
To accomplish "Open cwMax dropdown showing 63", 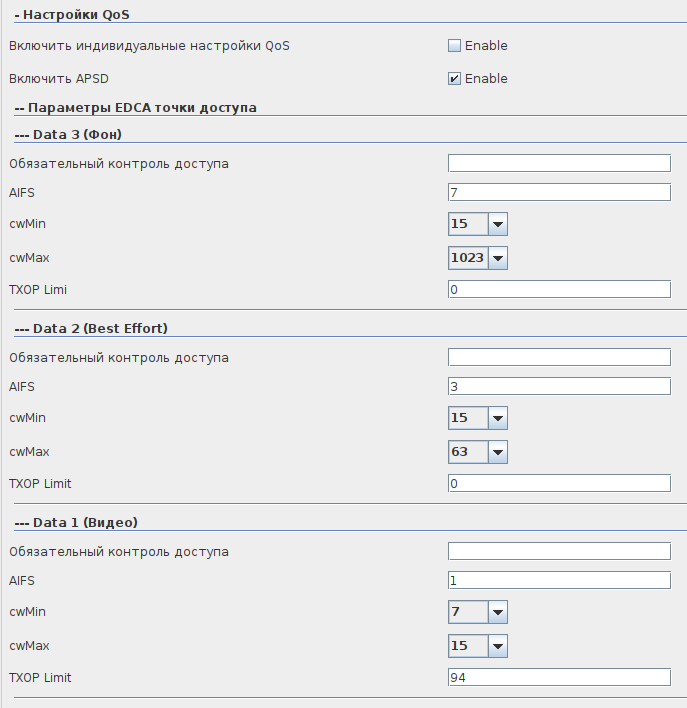I will [478, 452].
